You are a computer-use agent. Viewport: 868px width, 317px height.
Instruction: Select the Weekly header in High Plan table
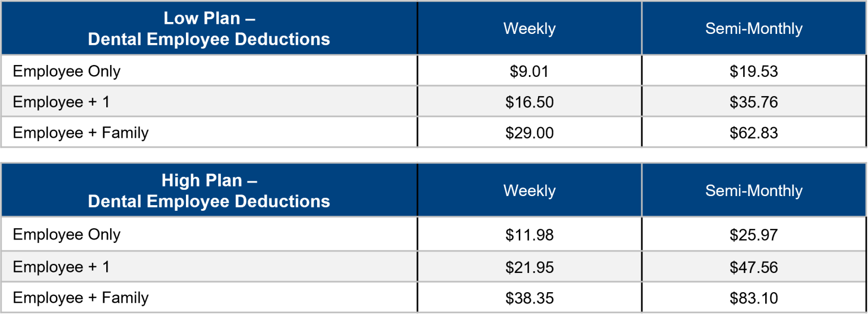530,191
